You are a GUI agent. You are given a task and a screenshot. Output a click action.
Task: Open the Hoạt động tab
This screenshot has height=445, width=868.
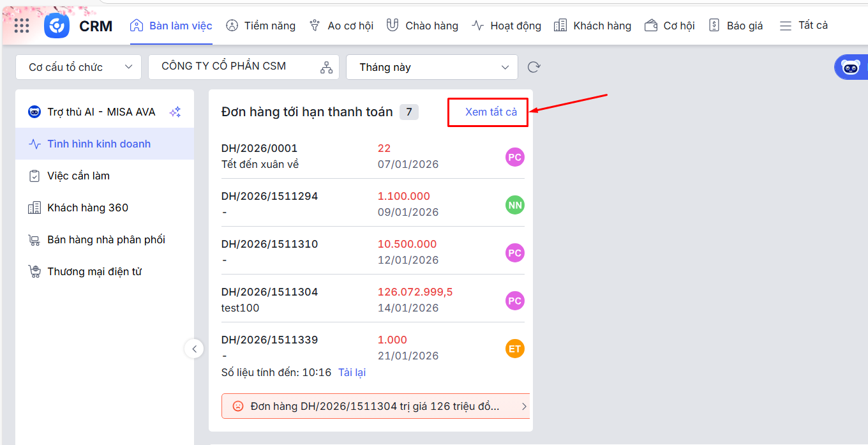tap(506, 26)
